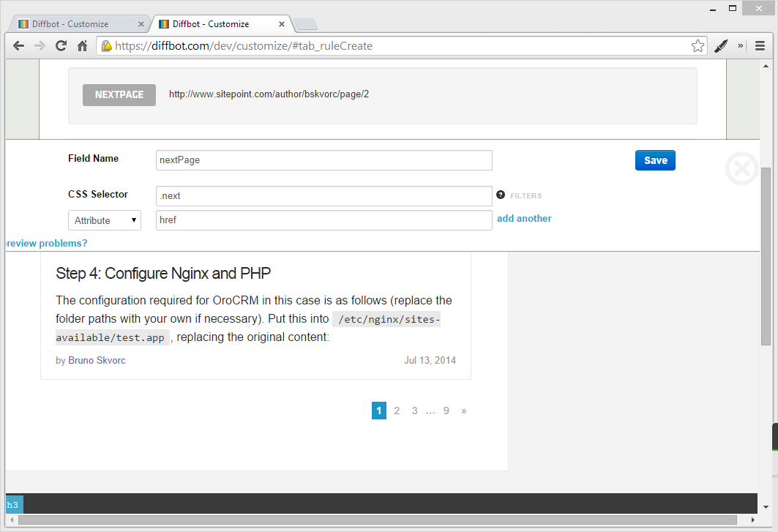Click the grayed forward navigation arrow
Viewport: 778px width, 532px height.
40,45
